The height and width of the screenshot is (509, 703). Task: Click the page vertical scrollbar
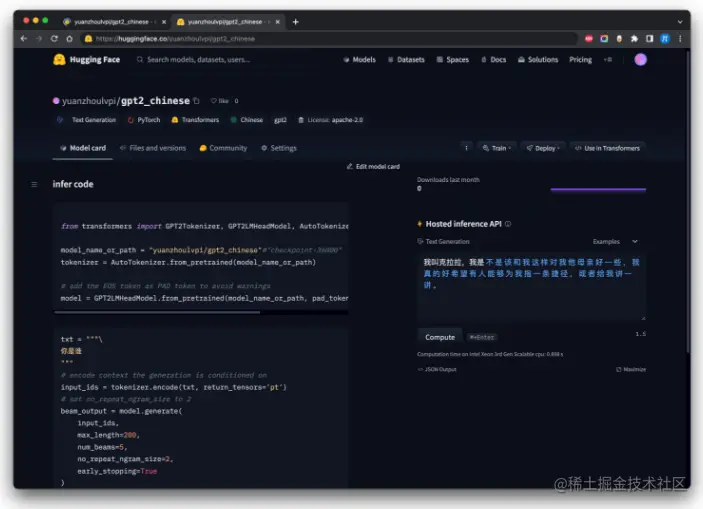[688, 202]
